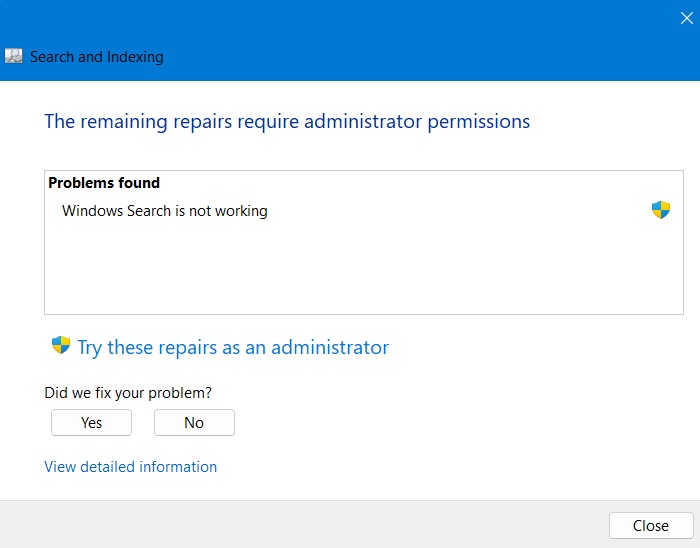Answer Yes to Did we fix your problem
700x548 pixels.
92,422
